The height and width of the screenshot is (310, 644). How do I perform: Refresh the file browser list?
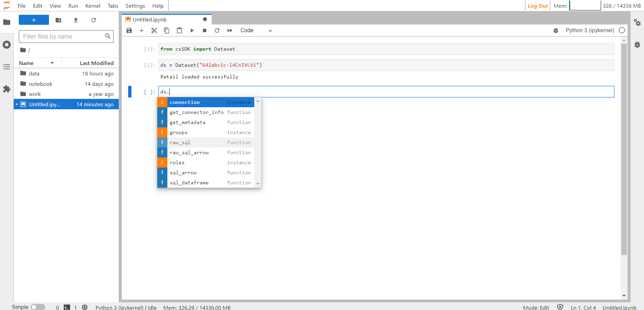point(94,20)
